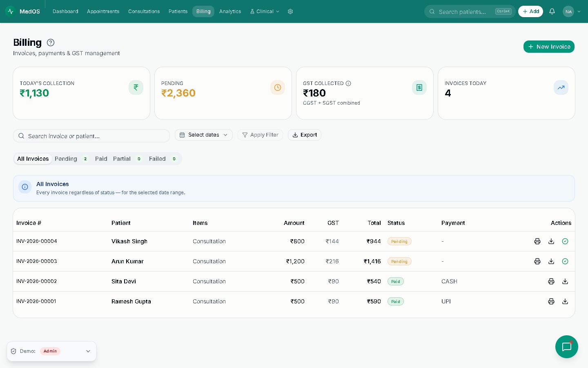Image resolution: width=588 pixels, height=368 pixels.
Task: Click the info icon in All Invoices banner
Action: point(25,187)
